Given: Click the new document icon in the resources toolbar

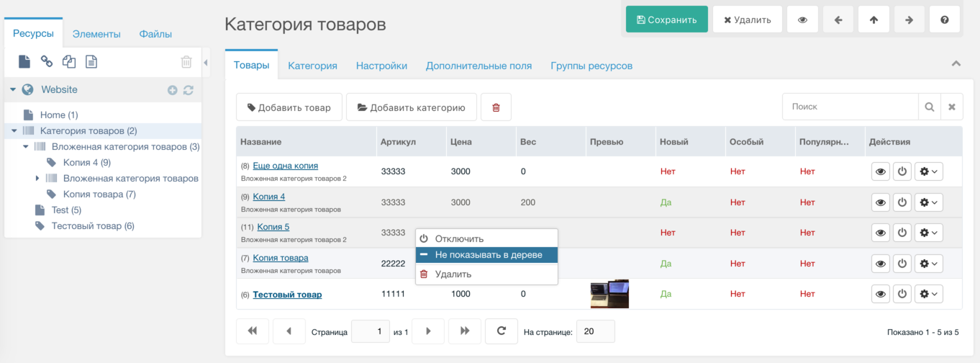Looking at the screenshot, I should 24,62.
